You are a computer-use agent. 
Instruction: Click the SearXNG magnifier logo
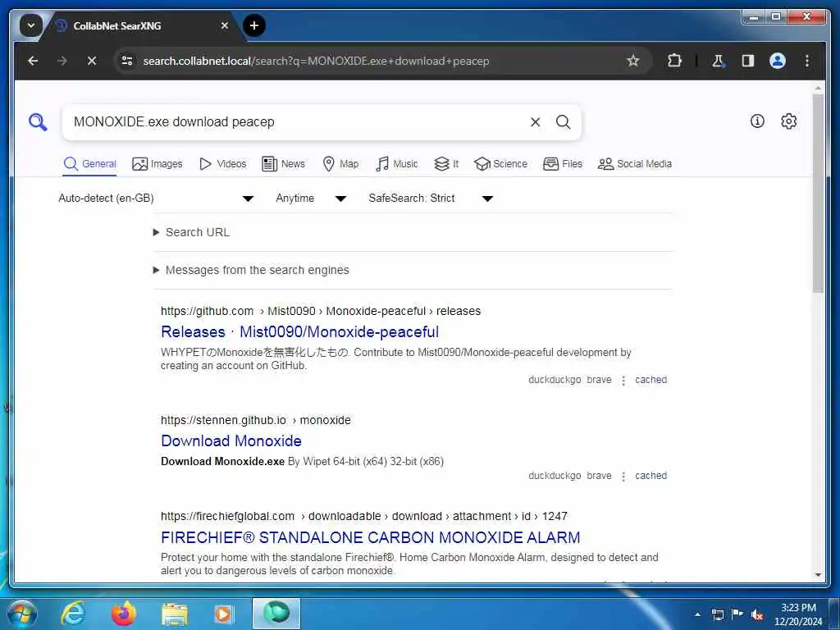(38, 122)
